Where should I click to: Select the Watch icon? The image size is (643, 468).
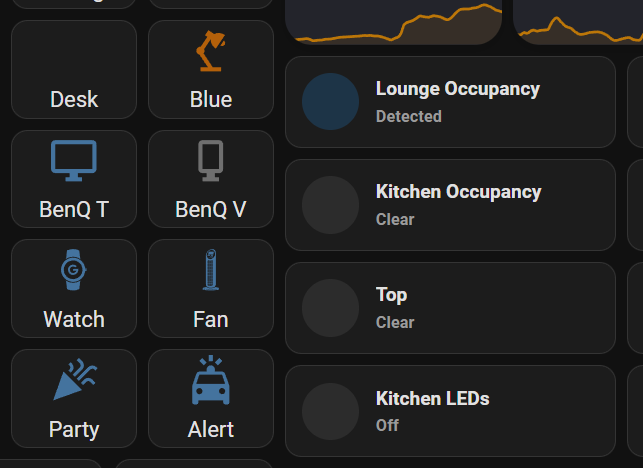point(74,270)
